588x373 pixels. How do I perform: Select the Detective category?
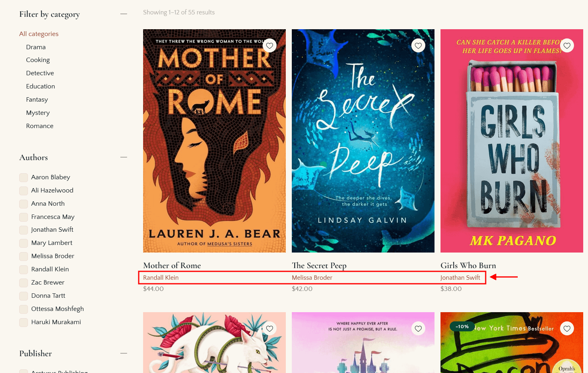coord(40,73)
